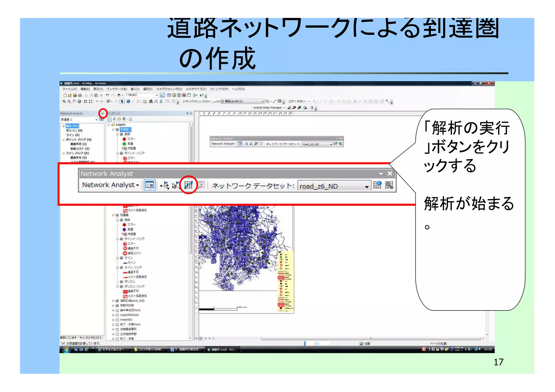Expand the mesh500Point layer node

click(113, 315)
